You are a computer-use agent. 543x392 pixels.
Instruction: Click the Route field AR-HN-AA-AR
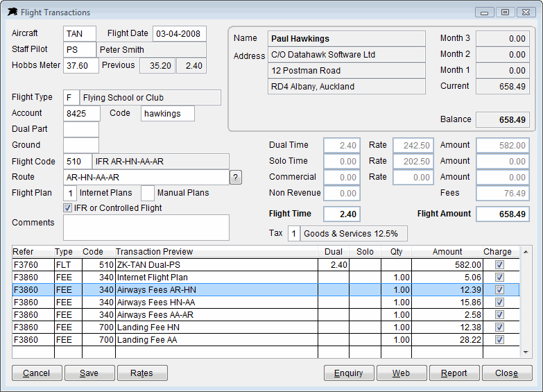(146, 177)
